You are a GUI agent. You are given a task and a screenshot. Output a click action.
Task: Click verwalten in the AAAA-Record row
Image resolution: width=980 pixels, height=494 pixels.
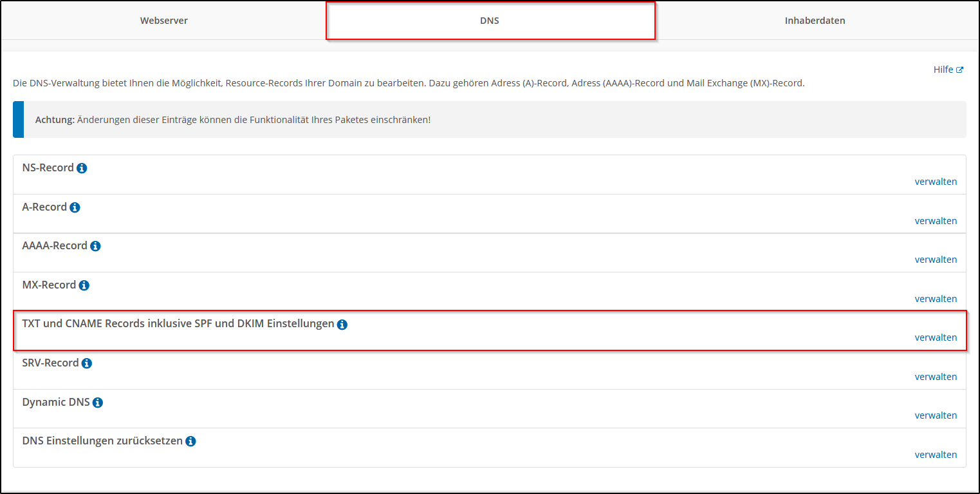click(x=936, y=260)
